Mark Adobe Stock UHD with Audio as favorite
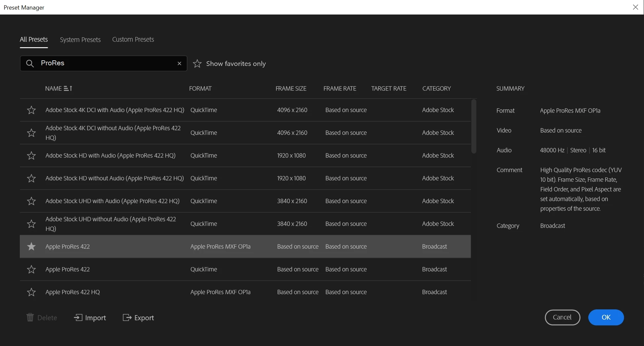 coord(31,201)
